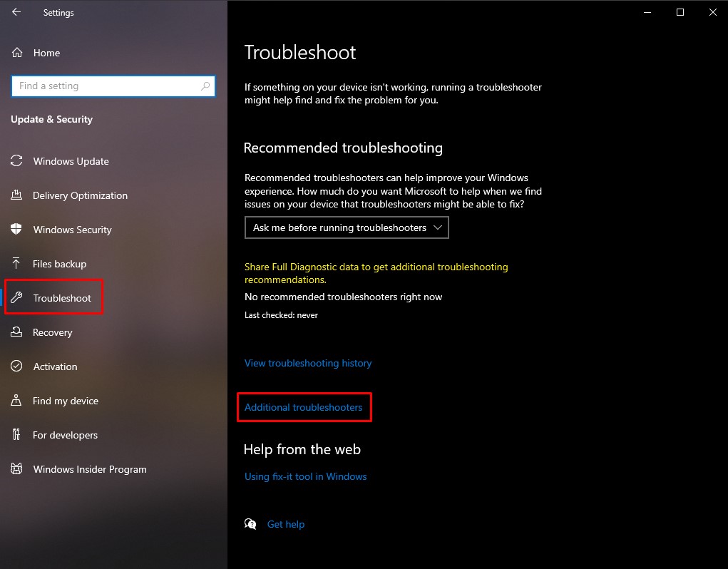The image size is (728, 569).
Task: Click the Get help speech bubble icon
Action: [x=251, y=524]
